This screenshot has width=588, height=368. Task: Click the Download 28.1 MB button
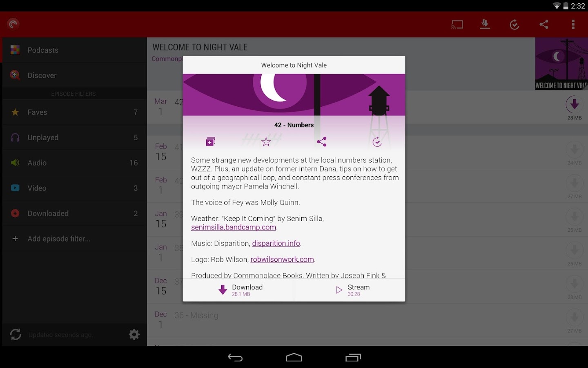[239, 289]
